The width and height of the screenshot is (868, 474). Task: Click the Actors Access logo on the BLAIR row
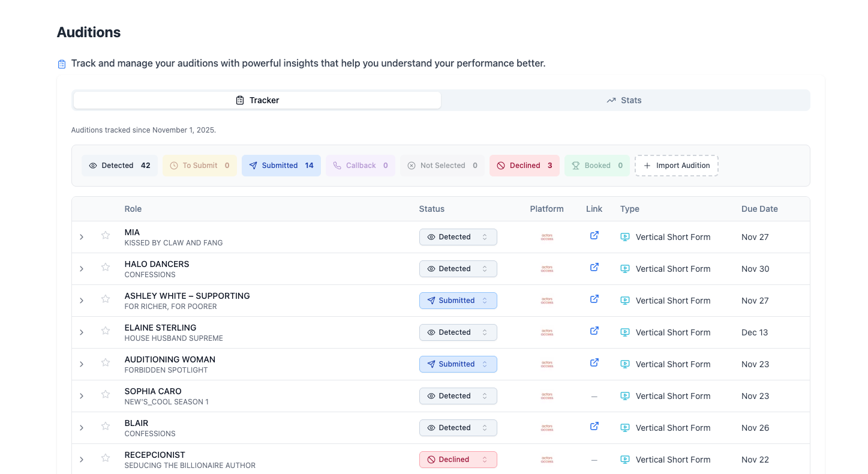[x=546, y=427]
